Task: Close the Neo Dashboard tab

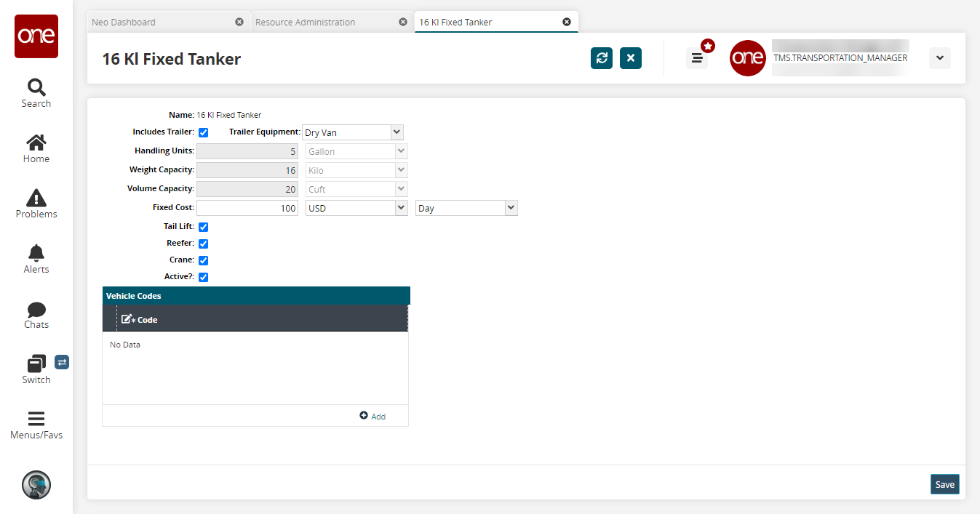Action: (x=239, y=22)
